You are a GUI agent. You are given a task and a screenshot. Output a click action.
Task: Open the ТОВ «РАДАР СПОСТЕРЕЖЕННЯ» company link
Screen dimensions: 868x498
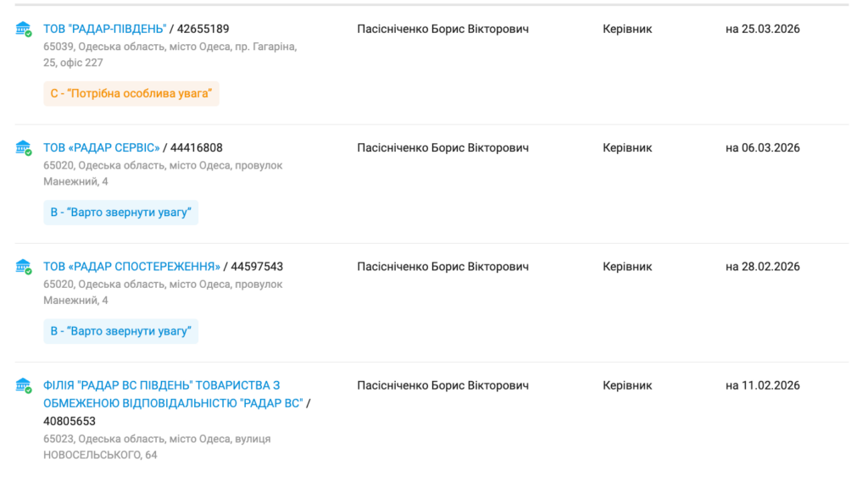pos(131,266)
